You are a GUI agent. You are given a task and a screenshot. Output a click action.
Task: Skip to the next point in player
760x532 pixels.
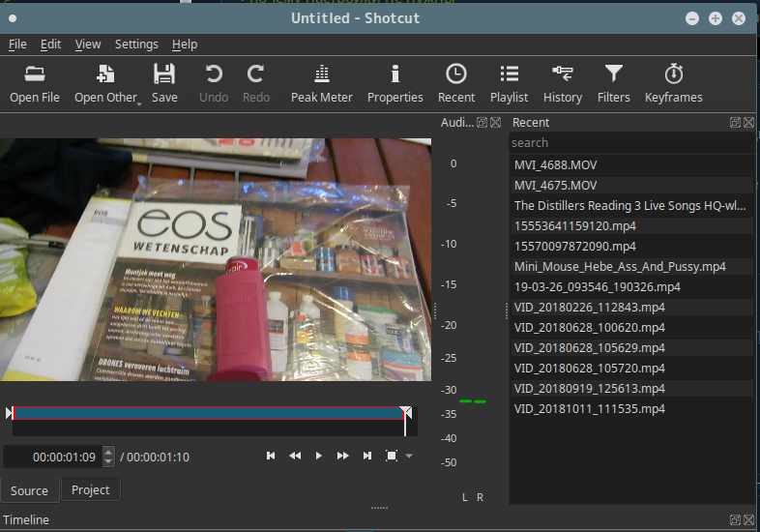point(367,457)
